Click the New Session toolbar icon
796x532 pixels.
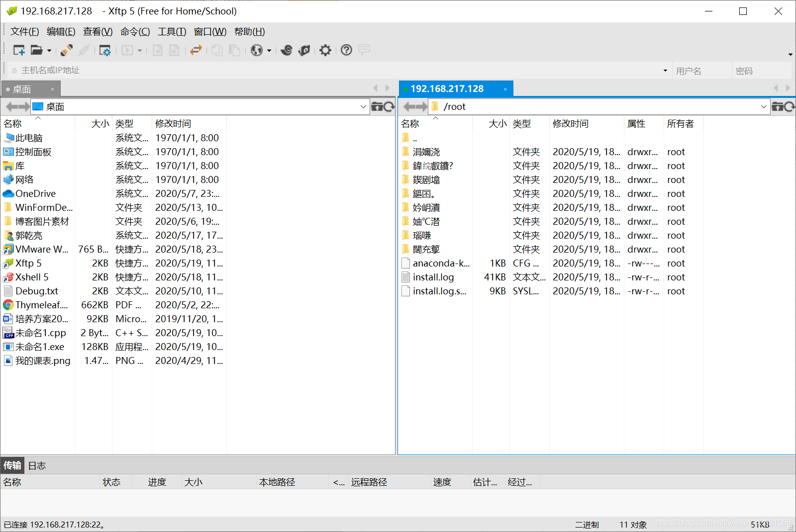pos(19,50)
